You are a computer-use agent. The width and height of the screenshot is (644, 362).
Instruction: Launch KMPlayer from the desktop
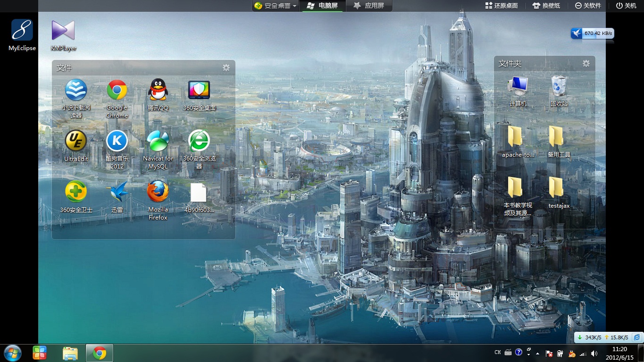coord(63,35)
